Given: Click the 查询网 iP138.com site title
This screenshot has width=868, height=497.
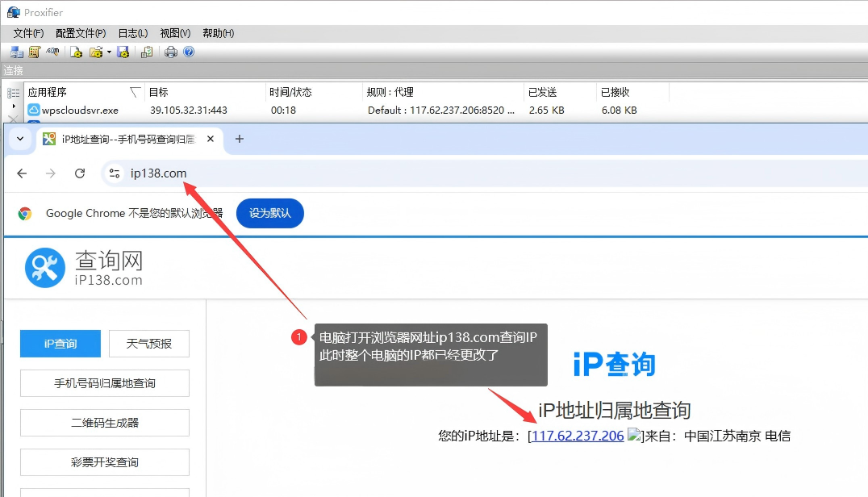Looking at the screenshot, I should coord(109,268).
